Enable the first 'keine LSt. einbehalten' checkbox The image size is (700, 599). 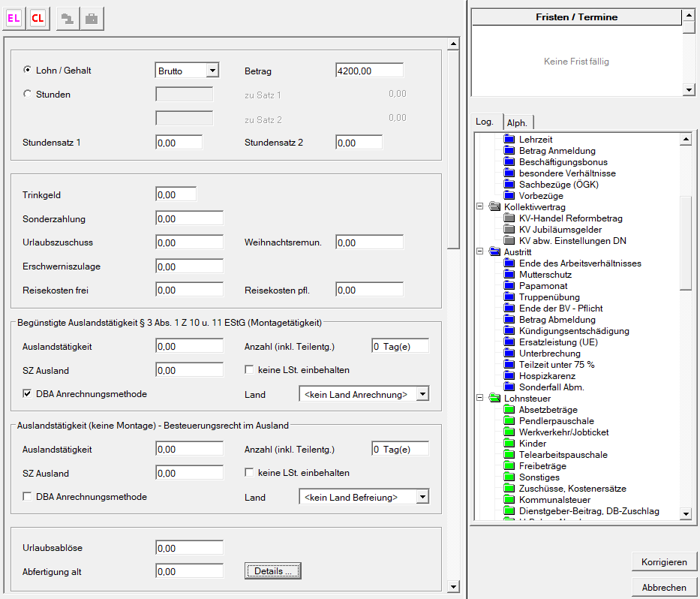click(x=250, y=370)
